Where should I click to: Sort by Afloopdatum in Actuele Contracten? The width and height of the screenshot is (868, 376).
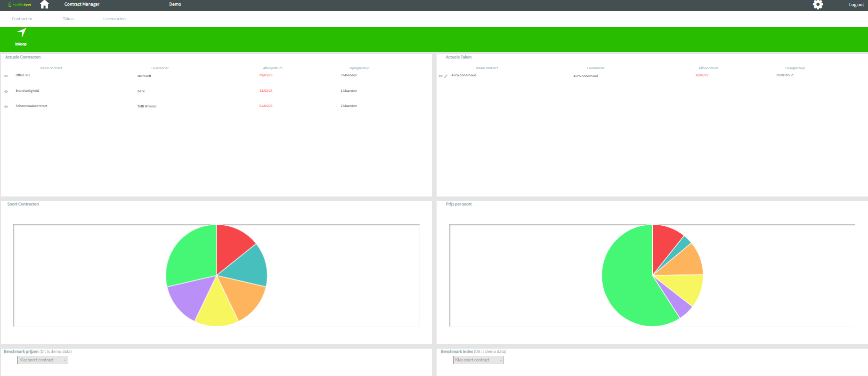coord(273,68)
